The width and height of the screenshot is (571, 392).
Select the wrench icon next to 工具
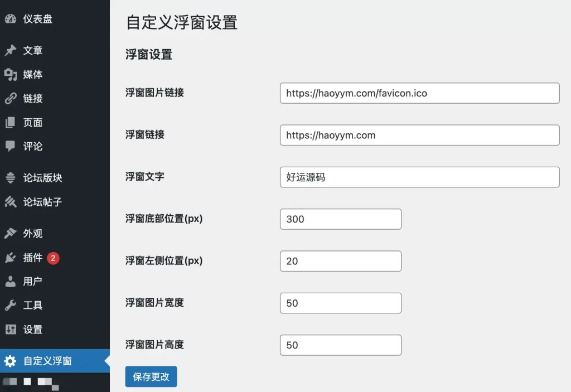(x=11, y=306)
